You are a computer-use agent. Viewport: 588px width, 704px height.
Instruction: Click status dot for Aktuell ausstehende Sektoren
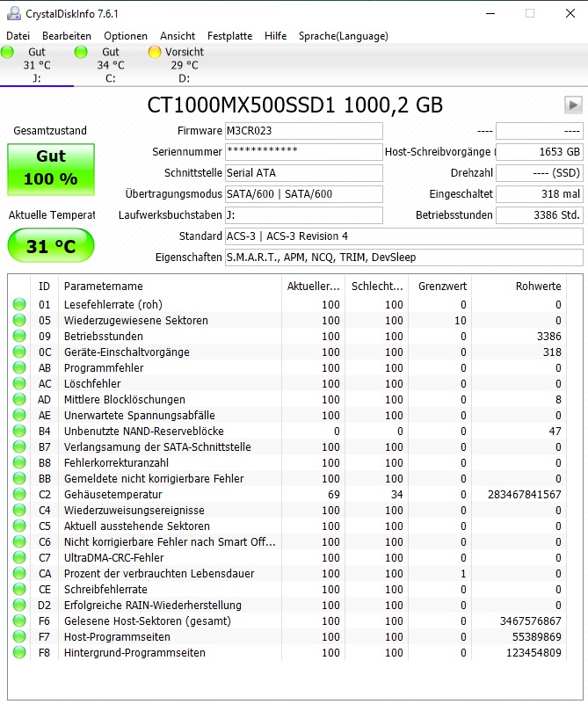pyautogui.click(x=19, y=526)
